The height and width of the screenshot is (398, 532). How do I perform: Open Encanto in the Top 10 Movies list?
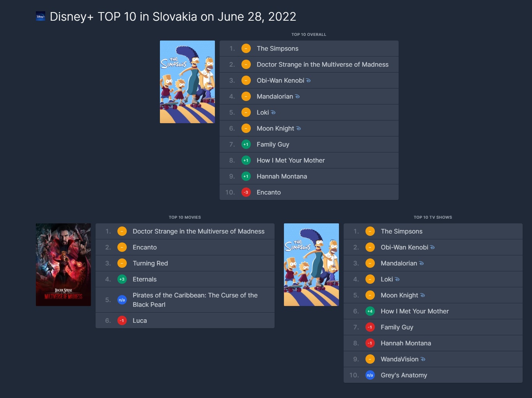click(x=145, y=247)
